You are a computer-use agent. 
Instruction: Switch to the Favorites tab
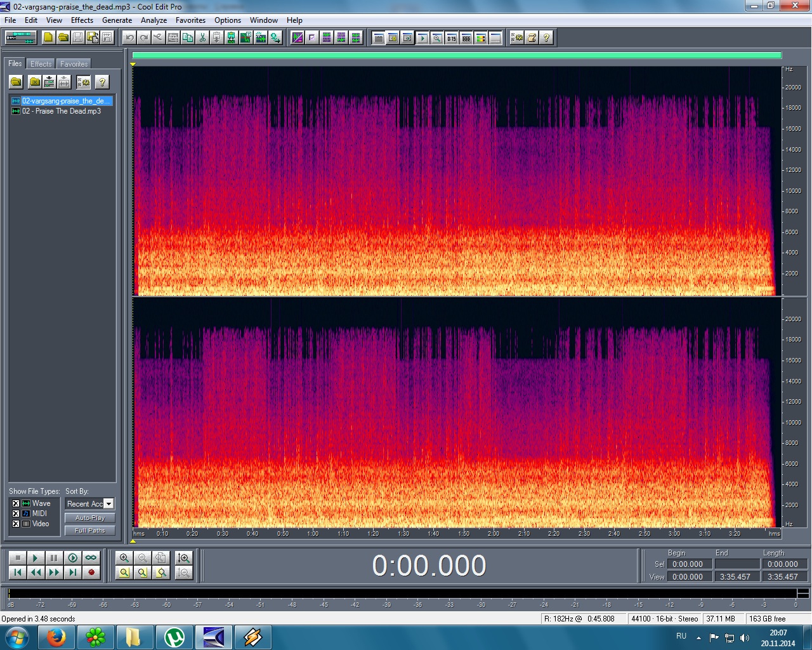74,64
